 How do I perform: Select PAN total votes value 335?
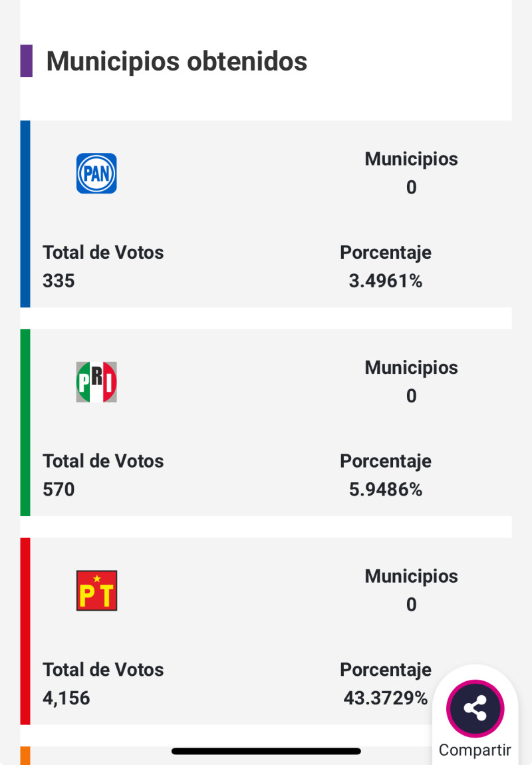(59, 281)
